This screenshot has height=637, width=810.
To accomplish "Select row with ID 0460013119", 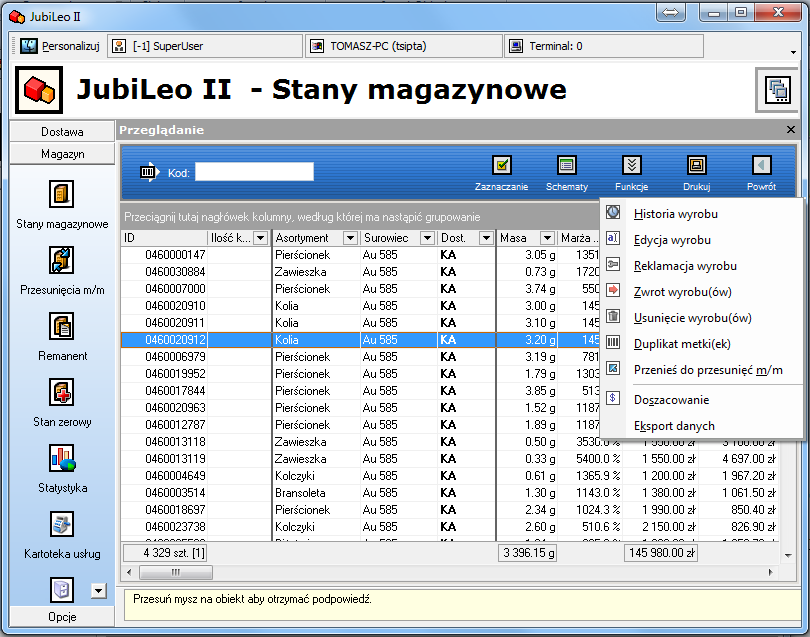I will tap(449, 459).
